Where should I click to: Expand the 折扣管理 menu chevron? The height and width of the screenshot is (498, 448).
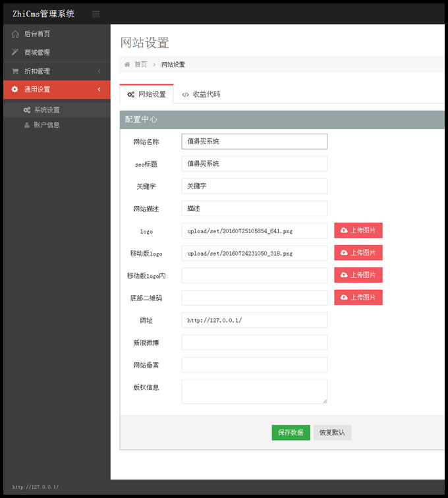pyautogui.click(x=99, y=71)
